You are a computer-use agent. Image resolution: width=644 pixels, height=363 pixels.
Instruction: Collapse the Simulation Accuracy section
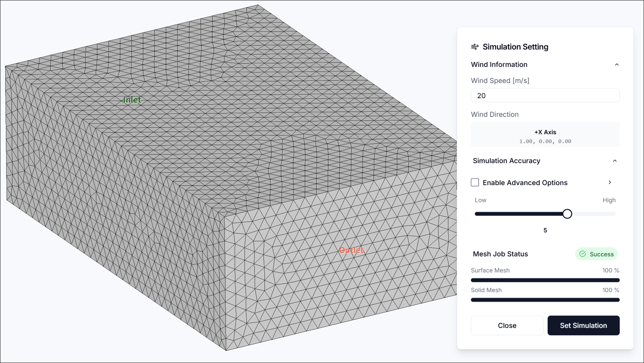tap(615, 161)
